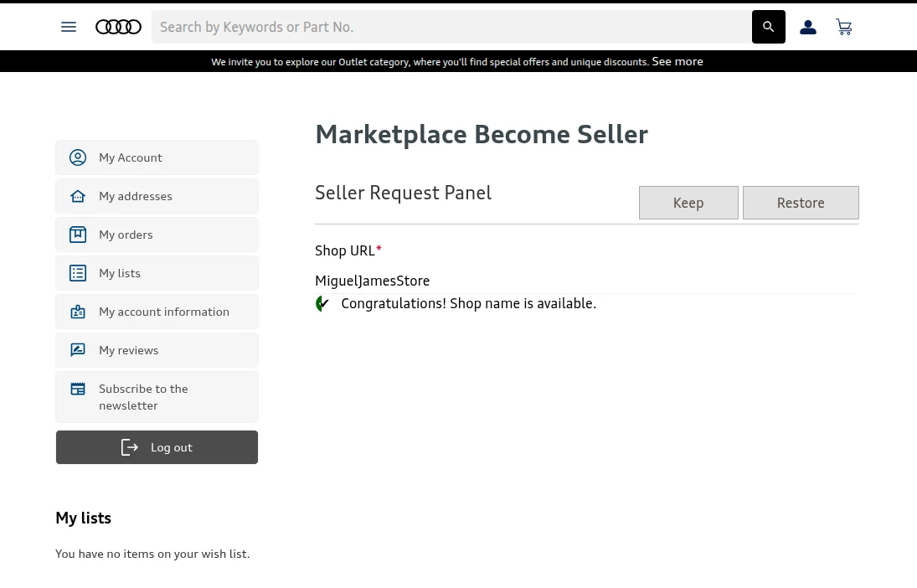
Task: Click Log out
Action: tap(157, 446)
